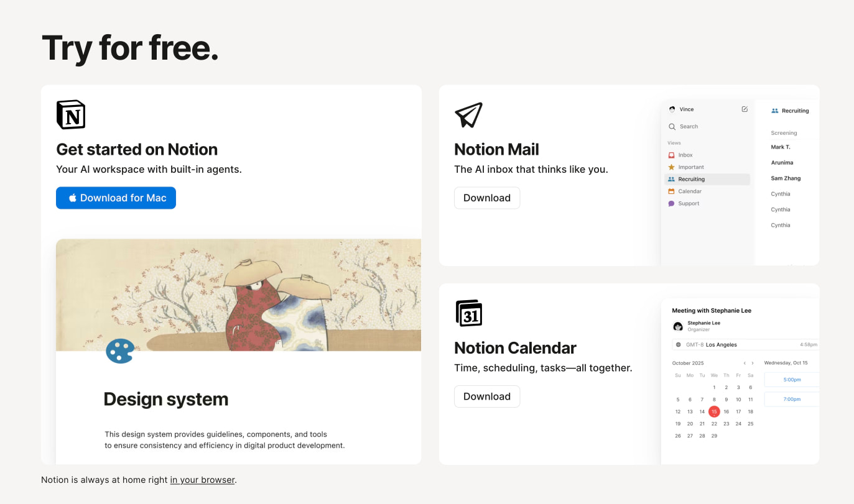The width and height of the screenshot is (854, 504).
Task: Click the Notion Calendar 31 icon
Action: 469,313
